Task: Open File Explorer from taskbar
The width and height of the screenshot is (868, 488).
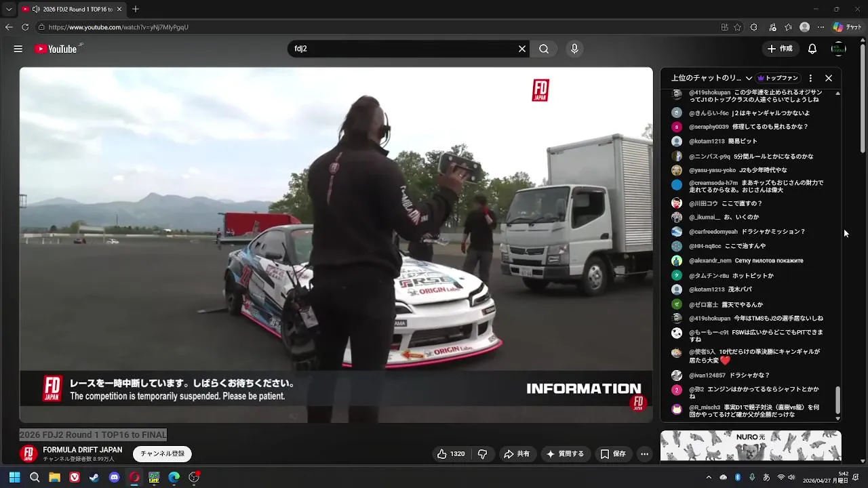Action: (54, 477)
